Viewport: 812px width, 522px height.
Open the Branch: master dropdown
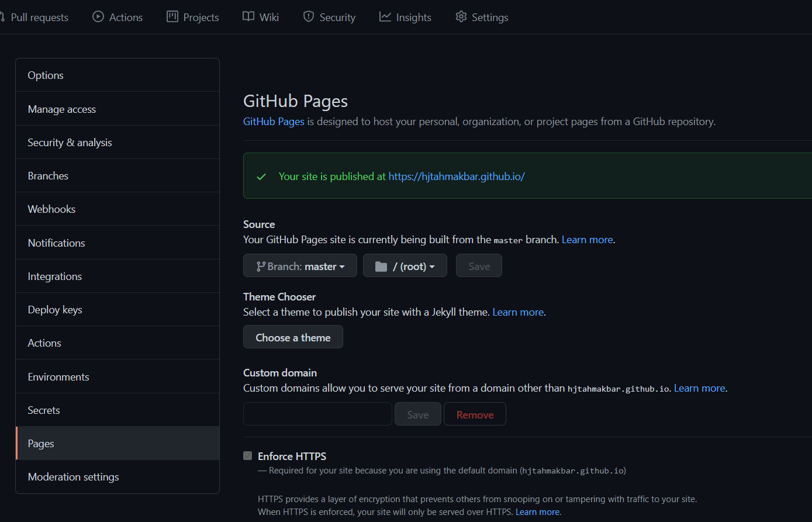click(x=300, y=266)
